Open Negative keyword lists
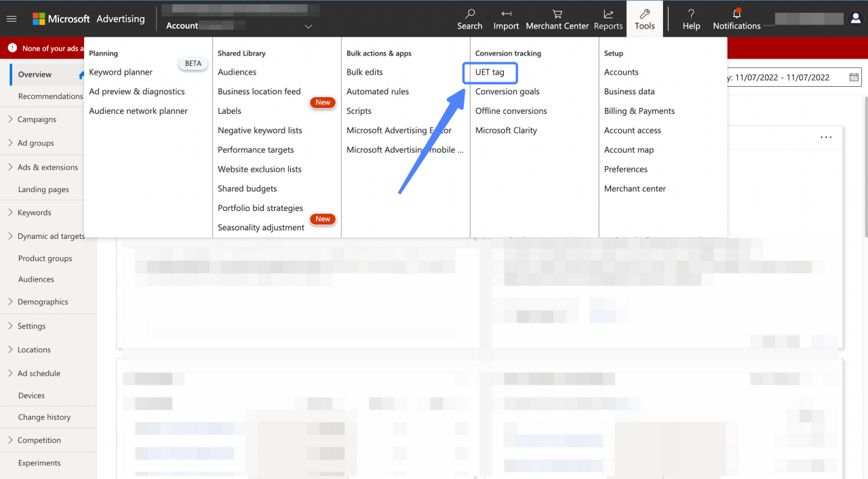This screenshot has height=479, width=868. click(x=260, y=130)
